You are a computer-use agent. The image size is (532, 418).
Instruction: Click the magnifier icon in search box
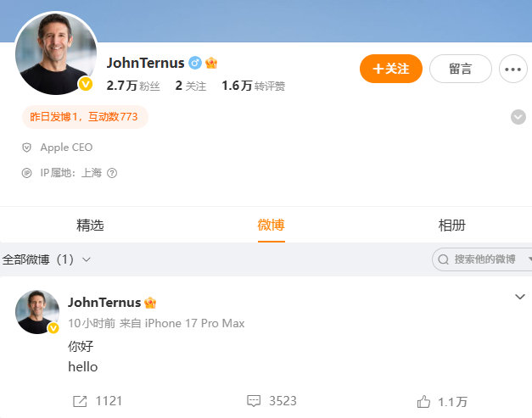pos(443,259)
